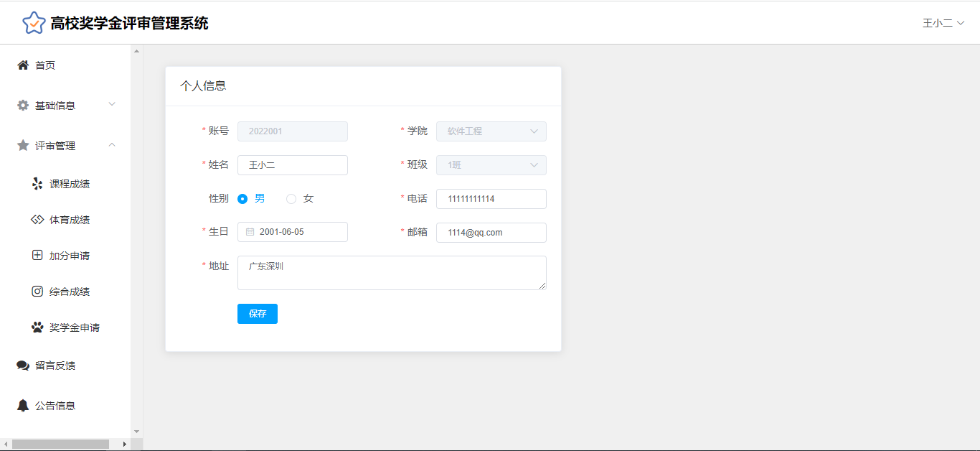Click the 生日 date field 2001-06-05
The height and width of the screenshot is (451, 980).
tap(293, 232)
